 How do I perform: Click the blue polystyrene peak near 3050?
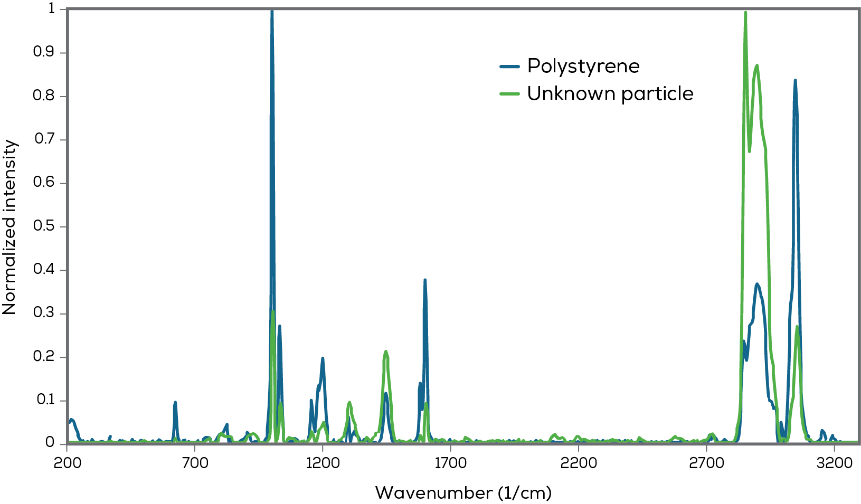coord(795,81)
